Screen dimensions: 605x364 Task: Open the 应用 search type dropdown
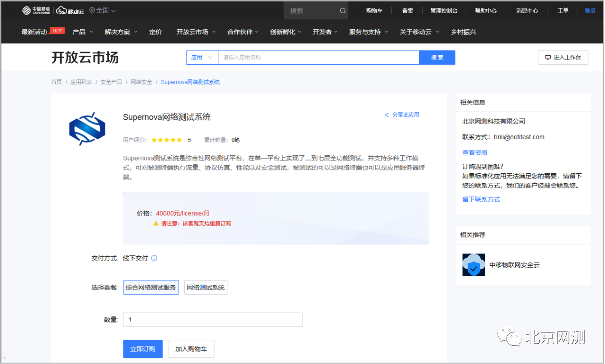click(x=202, y=57)
